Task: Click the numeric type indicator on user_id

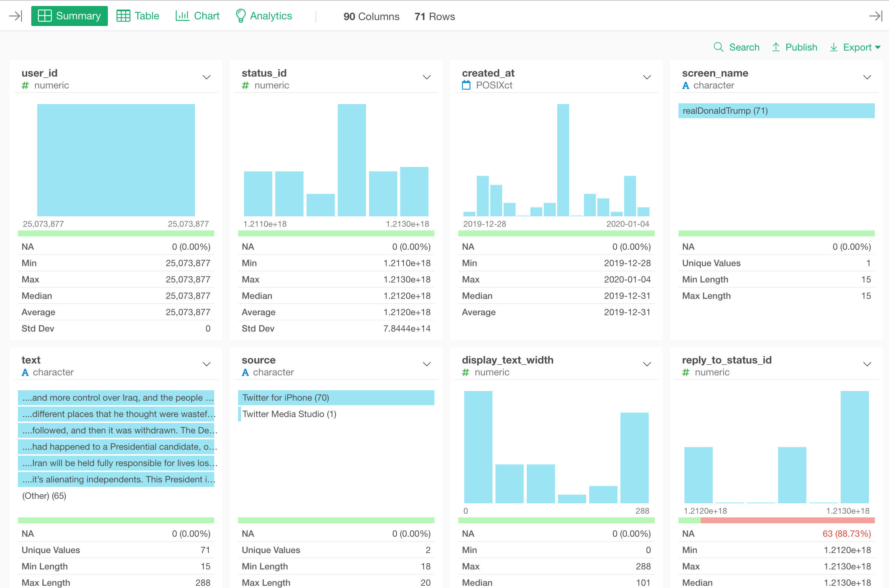Action: [x=25, y=85]
